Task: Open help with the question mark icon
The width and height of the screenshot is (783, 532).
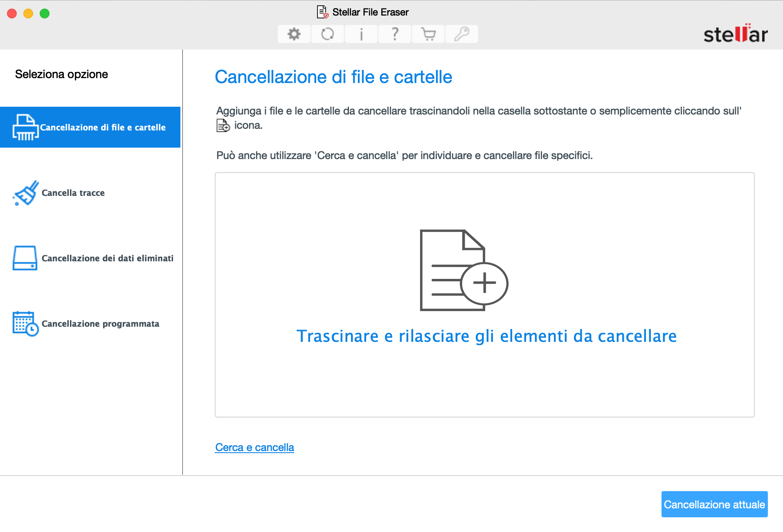Action: point(394,34)
